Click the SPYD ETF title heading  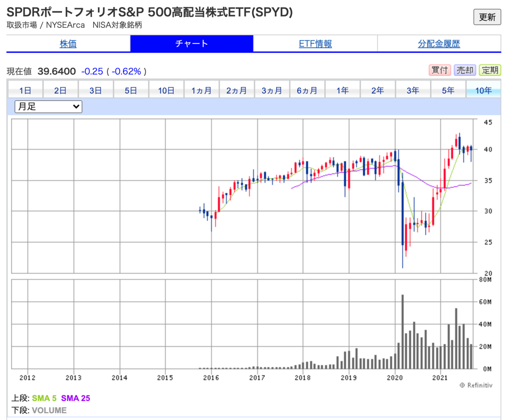pos(150,12)
